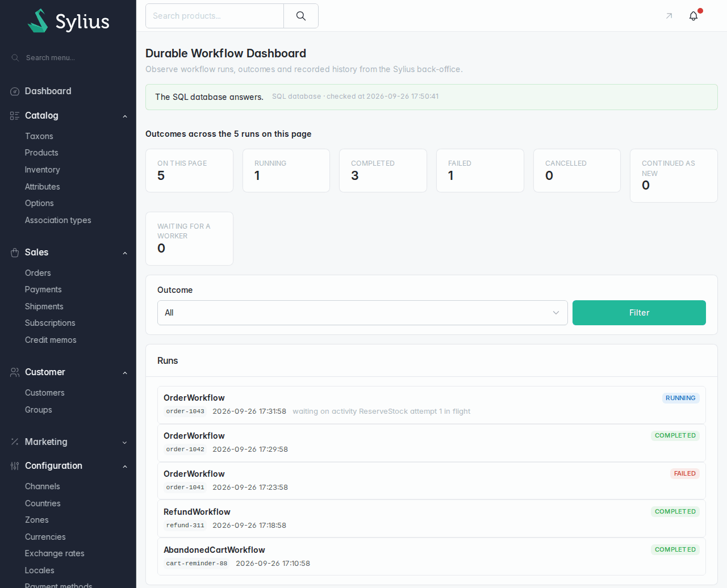Image resolution: width=727 pixels, height=588 pixels.
Task: Open Channels under Configuration
Action: click(x=43, y=486)
